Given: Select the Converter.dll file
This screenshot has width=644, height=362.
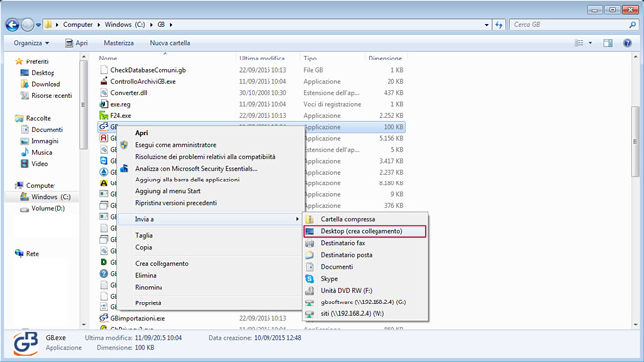Looking at the screenshot, I should point(128,93).
